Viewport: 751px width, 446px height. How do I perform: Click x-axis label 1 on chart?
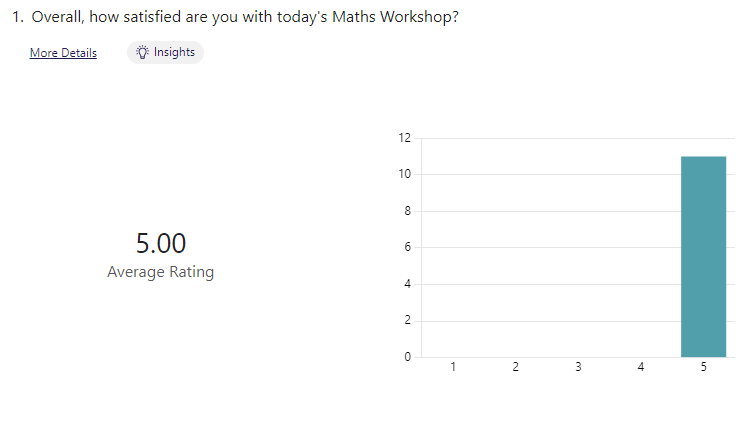(x=453, y=367)
